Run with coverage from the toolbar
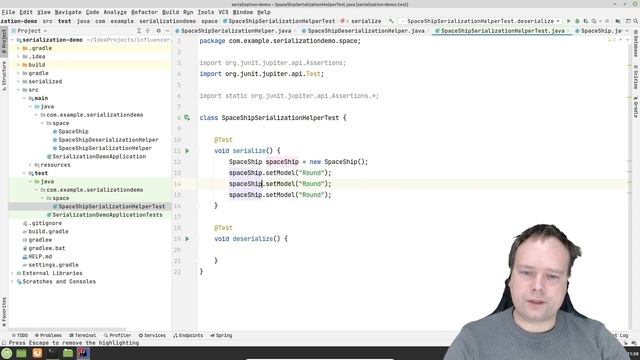The image size is (640, 360). pos(586,21)
